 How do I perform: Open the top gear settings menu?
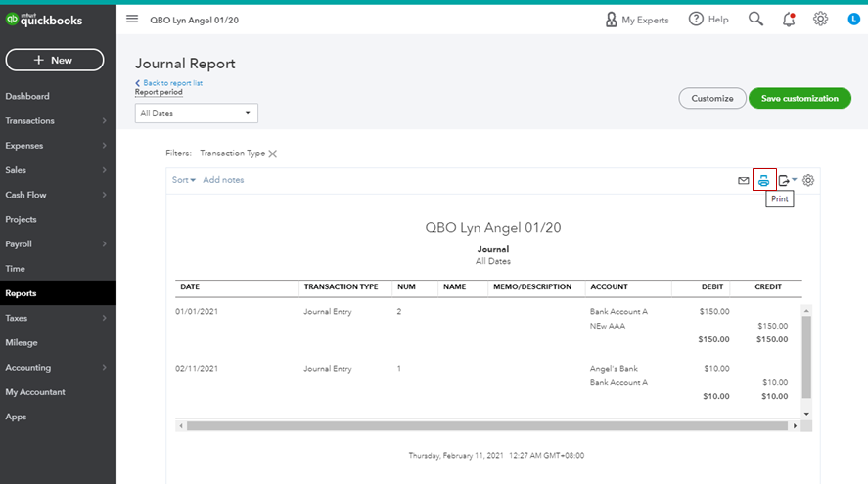pos(820,20)
